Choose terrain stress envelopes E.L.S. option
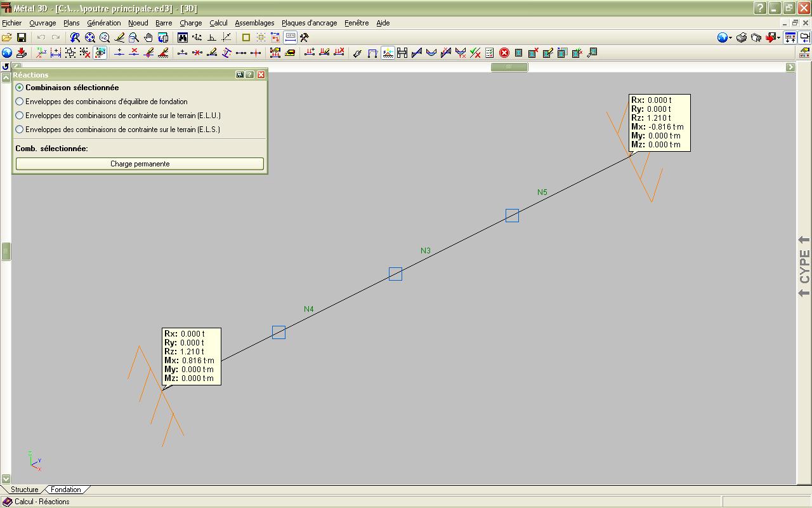 [20, 130]
